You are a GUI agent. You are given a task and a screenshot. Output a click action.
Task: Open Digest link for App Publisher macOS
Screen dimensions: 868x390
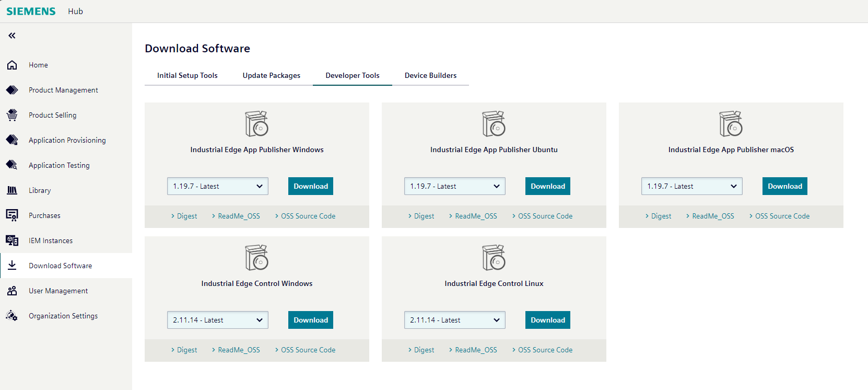click(x=659, y=216)
